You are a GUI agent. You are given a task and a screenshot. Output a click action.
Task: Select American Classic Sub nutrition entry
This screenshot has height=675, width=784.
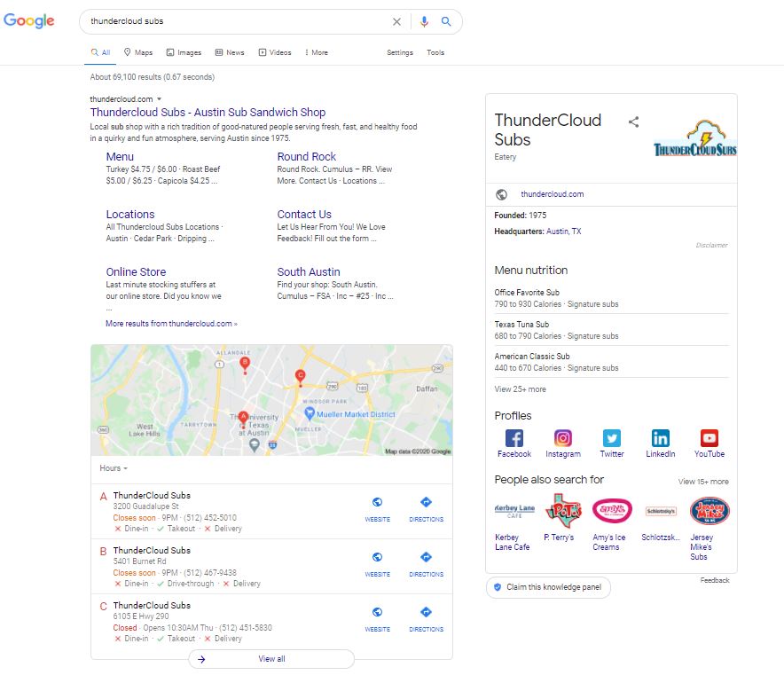pyautogui.click(x=611, y=362)
